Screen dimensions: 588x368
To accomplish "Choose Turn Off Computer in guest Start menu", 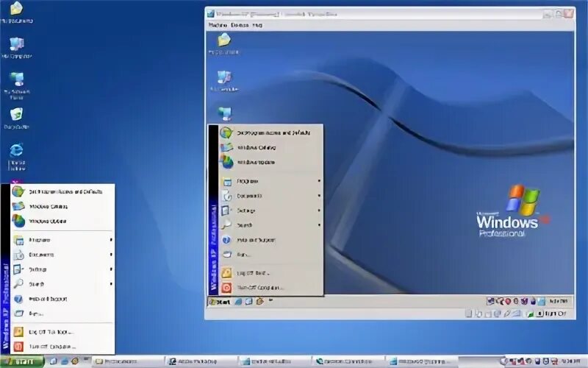I will [270, 288].
